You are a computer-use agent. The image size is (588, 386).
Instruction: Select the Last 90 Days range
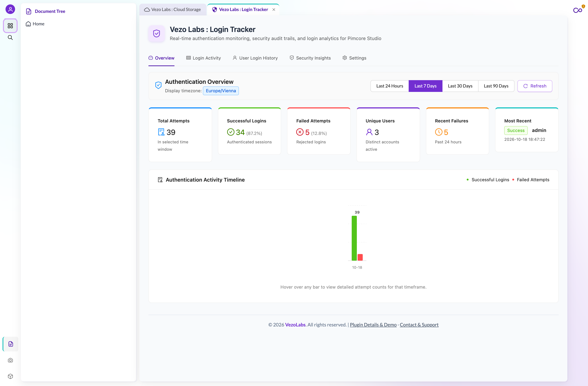[x=496, y=86]
